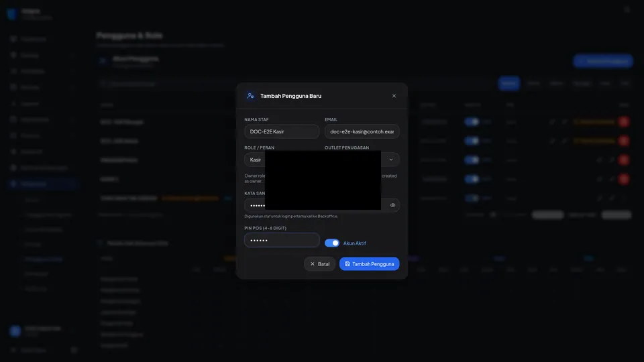
Task: Click the Tambah Pengguna save button
Action: [369, 264]
